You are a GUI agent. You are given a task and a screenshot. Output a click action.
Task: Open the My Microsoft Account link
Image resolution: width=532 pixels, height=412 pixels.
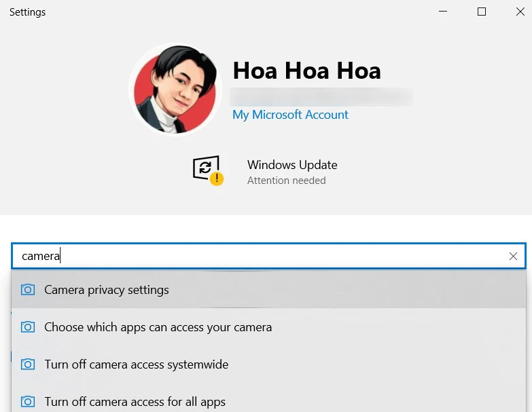tap(290, 115)
